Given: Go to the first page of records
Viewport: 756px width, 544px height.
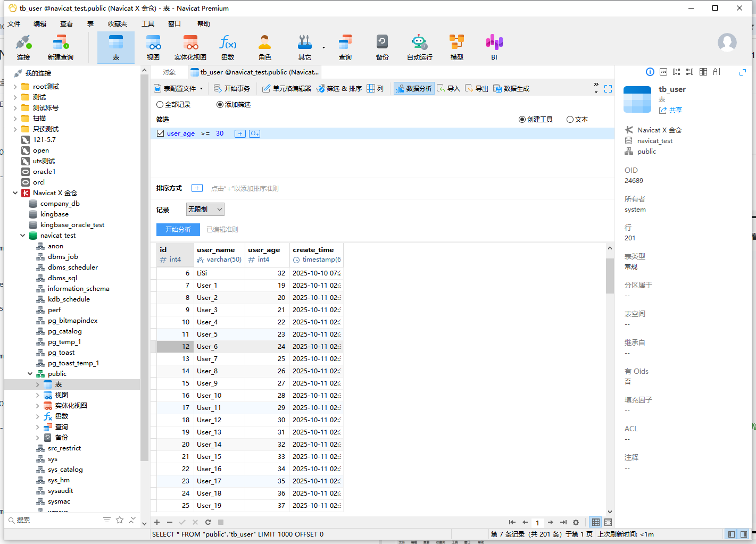Looking at the screenshot, I should click(512, 522).
